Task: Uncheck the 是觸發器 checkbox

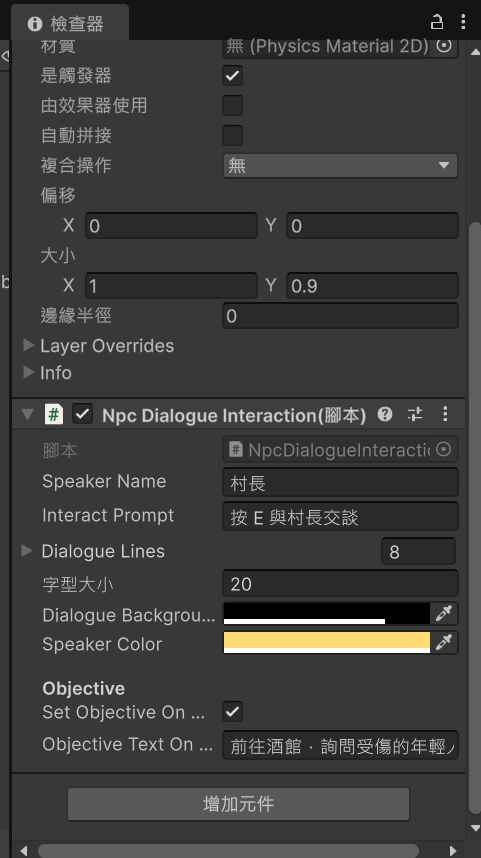Action: (x=232, y=76)
